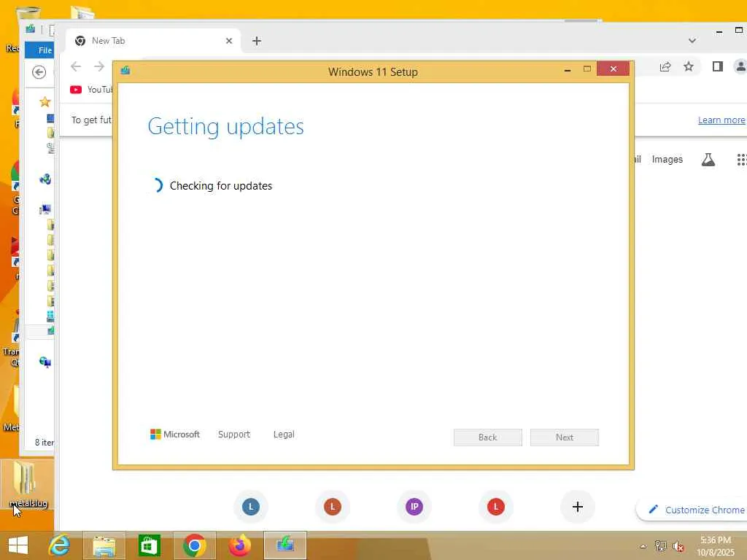Open Google Images link
The width and height of the screenshot is (747, 560).
pos(667,160)
